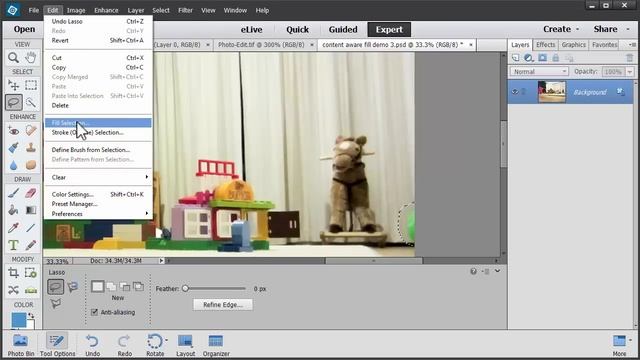The width and height of the screenshot is (640, 360).
Task: Select the Smart Brush tool
Action: pos(13,148)
